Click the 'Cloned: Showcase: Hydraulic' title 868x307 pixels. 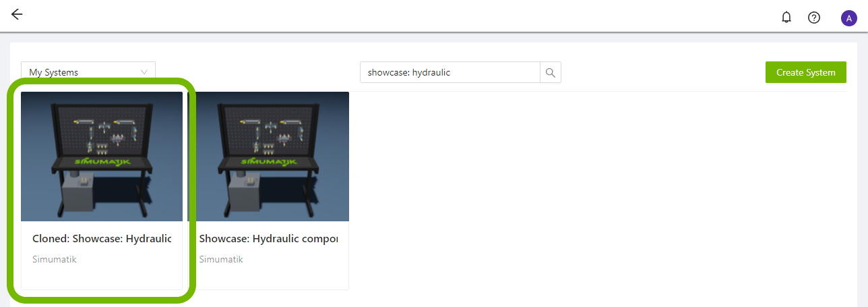click(102, 239)
